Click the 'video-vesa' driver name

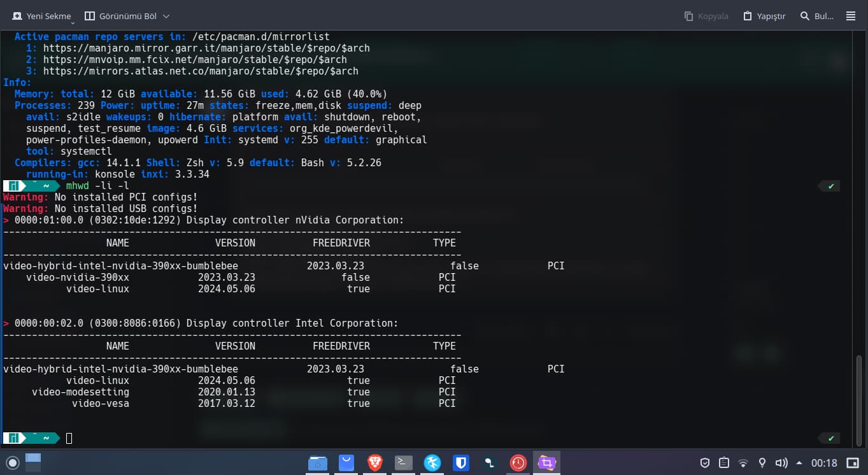[101, 404]
